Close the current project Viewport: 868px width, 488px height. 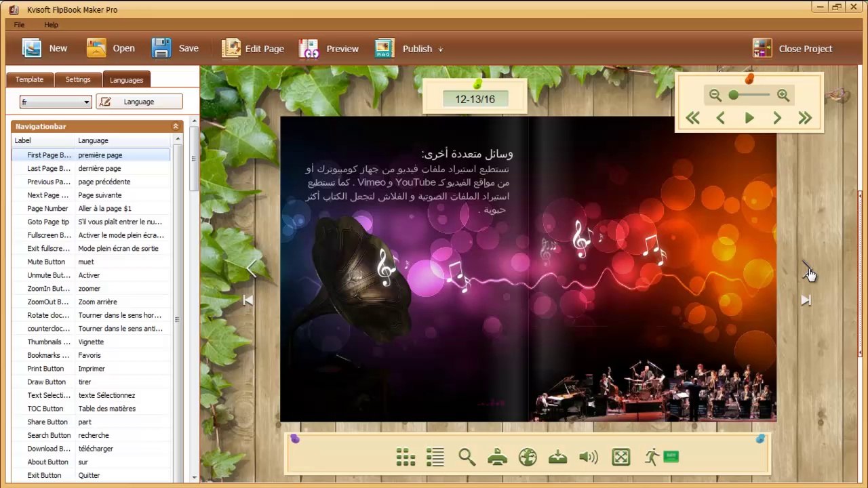tap(793, 48)
